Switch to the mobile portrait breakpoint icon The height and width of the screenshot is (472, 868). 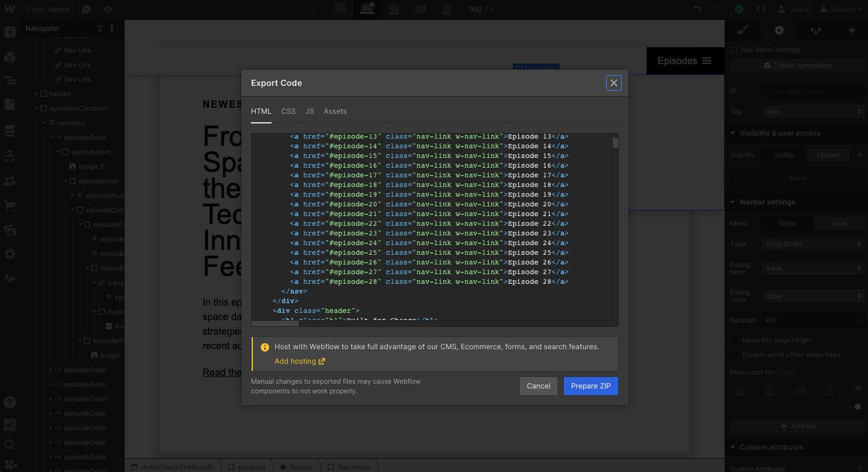pyautogui.click(x=447, y=9)
